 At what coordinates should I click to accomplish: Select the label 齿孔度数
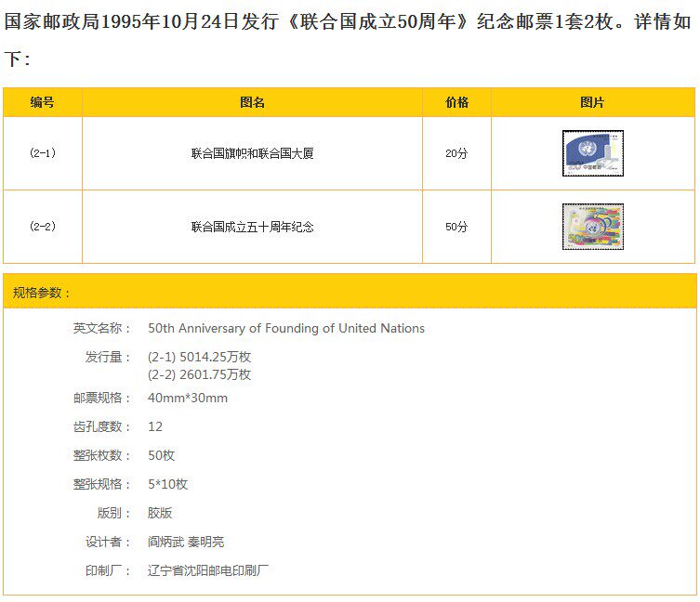point(101,426)
